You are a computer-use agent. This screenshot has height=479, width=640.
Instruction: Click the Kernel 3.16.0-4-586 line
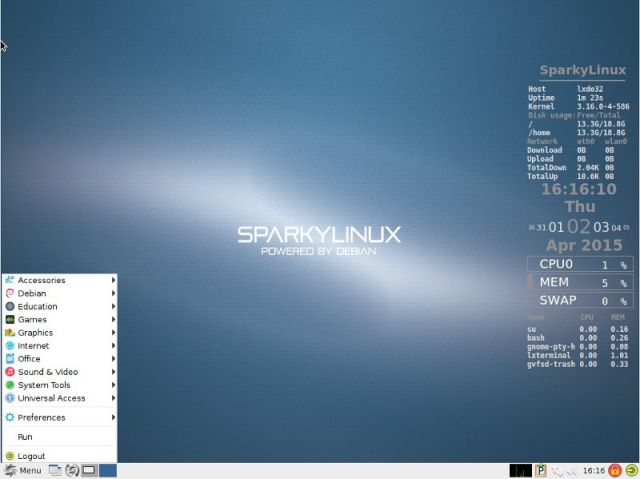coord(578,106)
